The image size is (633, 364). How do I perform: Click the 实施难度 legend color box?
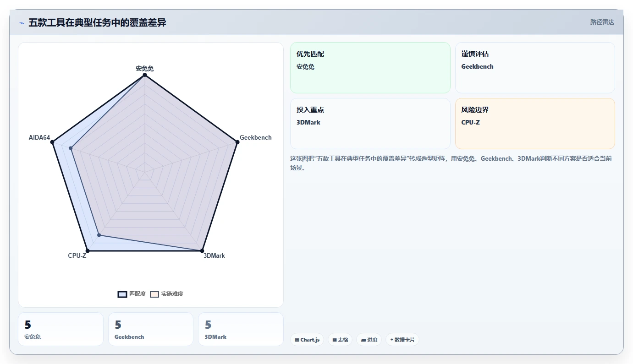(154, 294)
